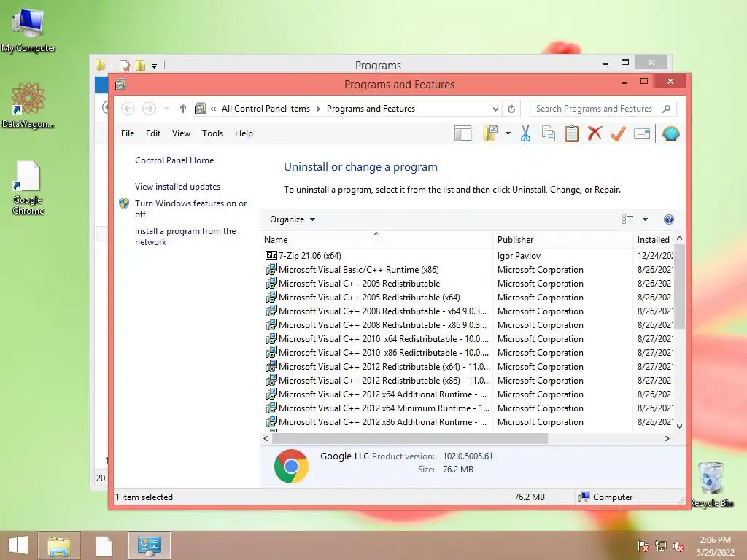Open the folder options dropdown arrow
747x560 pixels.
(x=508, y=134)
